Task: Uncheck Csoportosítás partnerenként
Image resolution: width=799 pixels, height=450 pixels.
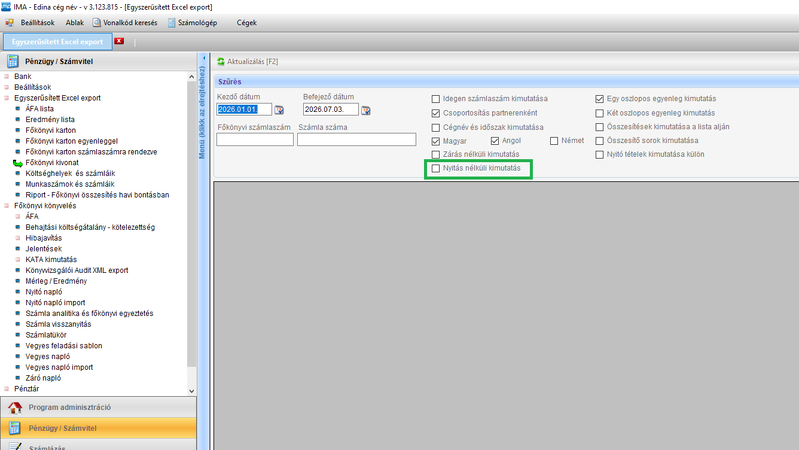Action: click(436, 113)
